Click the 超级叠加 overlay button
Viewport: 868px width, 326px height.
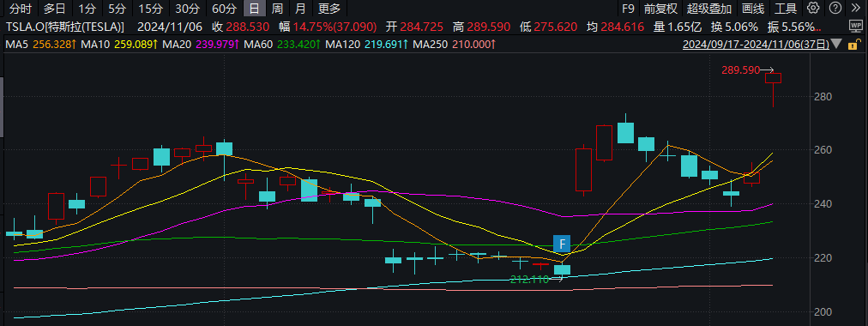pos(709,9)
